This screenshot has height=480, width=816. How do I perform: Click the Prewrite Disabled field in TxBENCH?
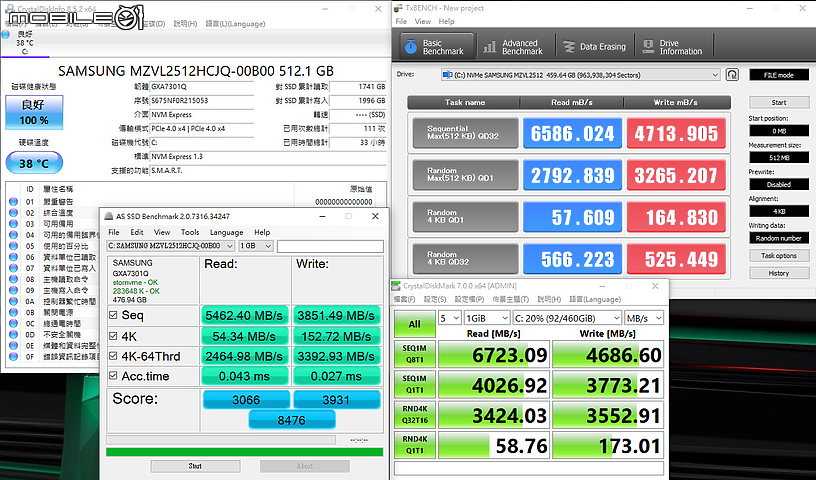[779, 184]
